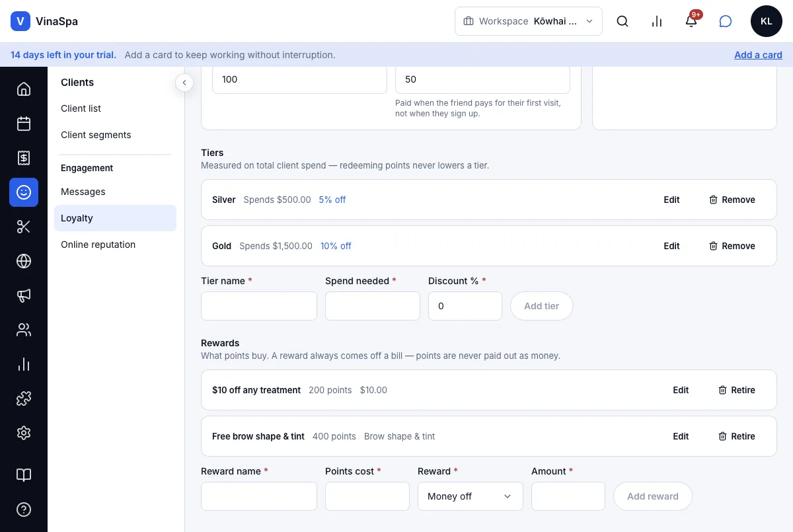This screenshot has height=532, width=793.
Task: Open the Services scissors icon in sidebar
Action: pyautogui.click(x=24, y=227)
